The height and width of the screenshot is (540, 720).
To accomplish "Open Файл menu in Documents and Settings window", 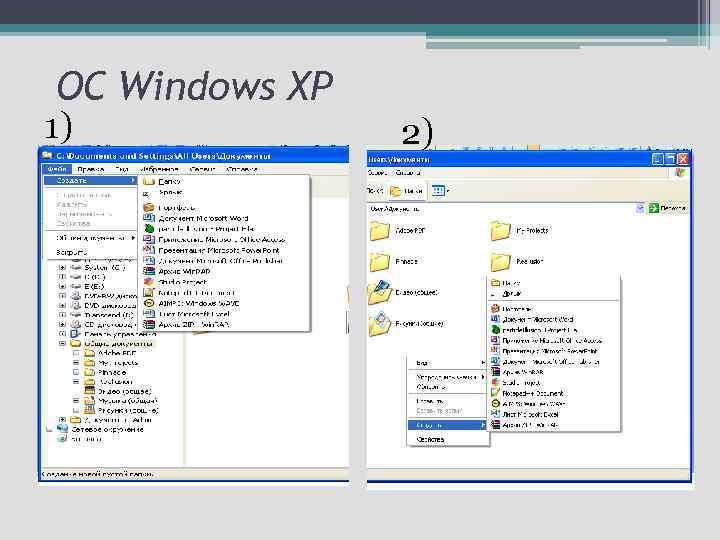I will (57, 169).
